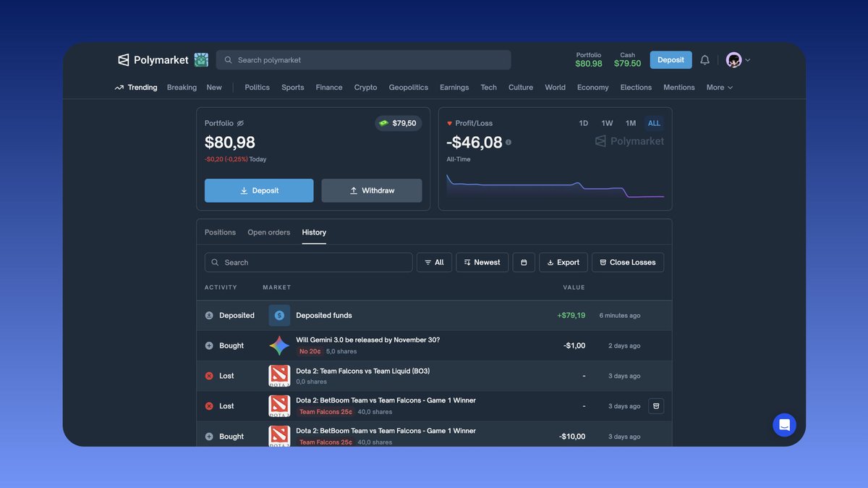Go to the Tech category
Viewport: 868px width, 488px height.
coord(489,88)
